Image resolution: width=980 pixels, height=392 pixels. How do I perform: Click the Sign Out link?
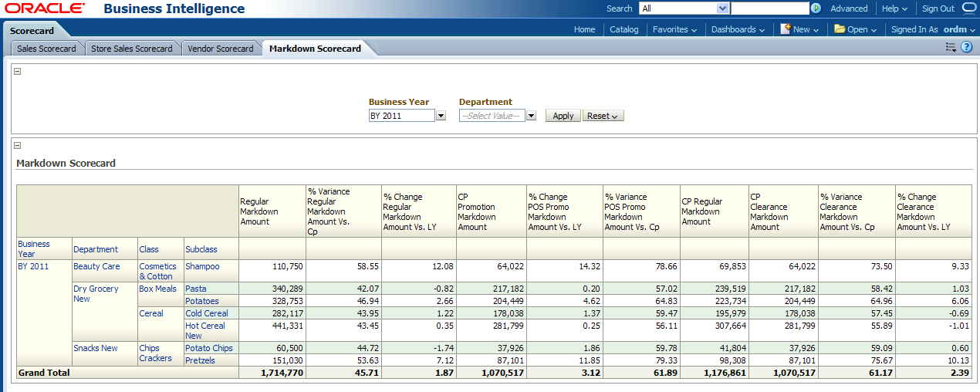click(938, 8)
